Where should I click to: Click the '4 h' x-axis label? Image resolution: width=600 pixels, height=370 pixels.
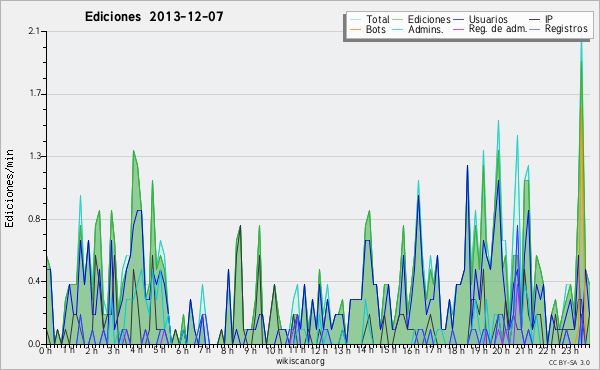point(136,350)
